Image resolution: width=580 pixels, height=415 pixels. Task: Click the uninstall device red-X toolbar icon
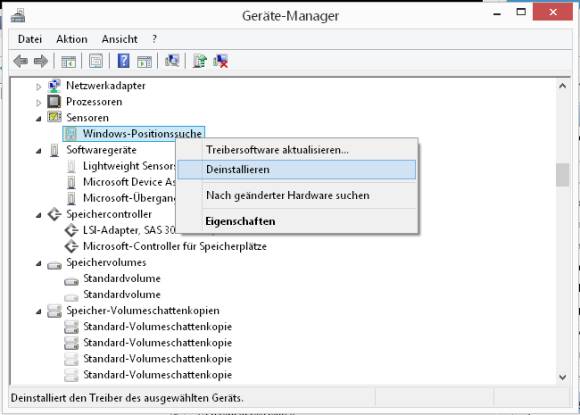point(221,61)
